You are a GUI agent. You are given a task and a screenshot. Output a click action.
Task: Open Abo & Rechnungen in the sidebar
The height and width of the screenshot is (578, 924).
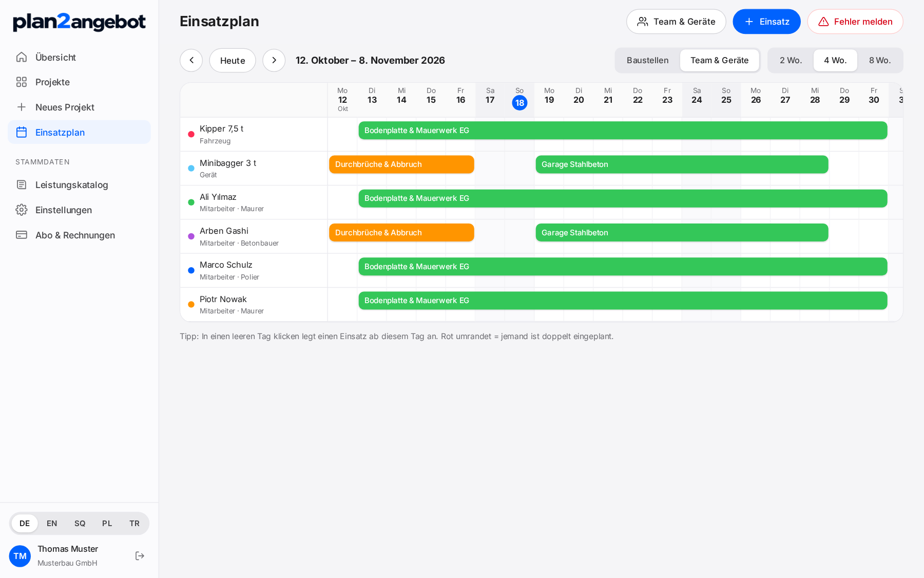point(79,235)
